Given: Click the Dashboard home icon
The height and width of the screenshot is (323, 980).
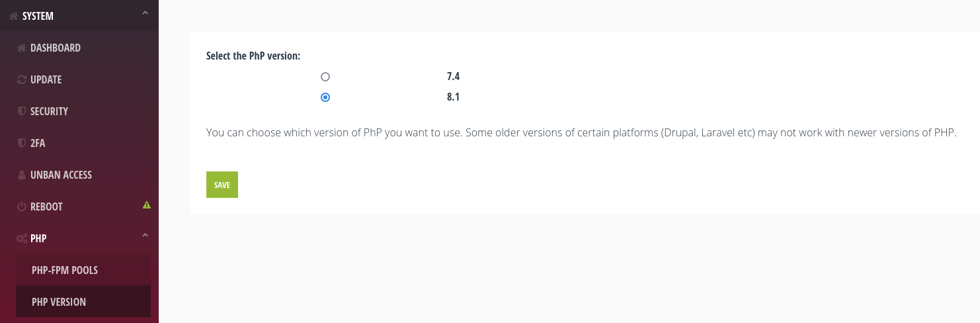Looking at the screenshot, I should [21, 48].
